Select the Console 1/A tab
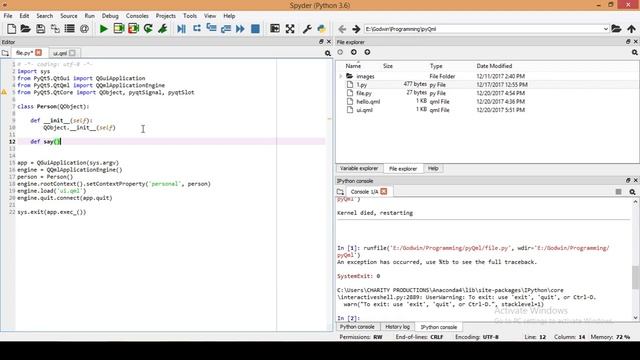The image size is (640, 360). pyautogui.click(x=364, y=191)
